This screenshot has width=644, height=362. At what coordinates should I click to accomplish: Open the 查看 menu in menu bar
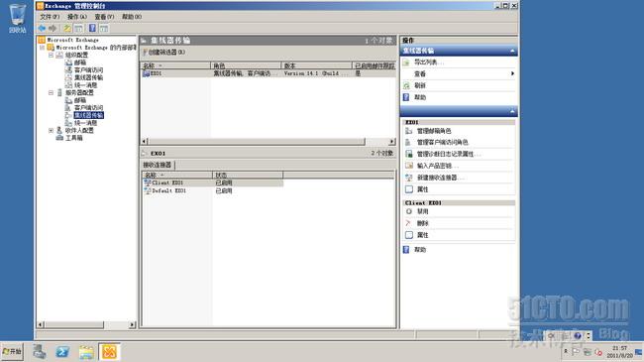click(104, 17)
